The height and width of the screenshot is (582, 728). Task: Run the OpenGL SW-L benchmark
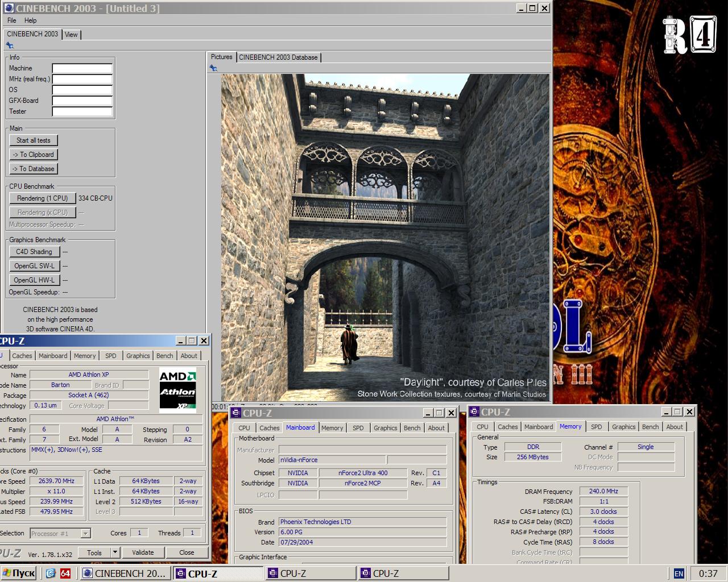pos(34,266)
